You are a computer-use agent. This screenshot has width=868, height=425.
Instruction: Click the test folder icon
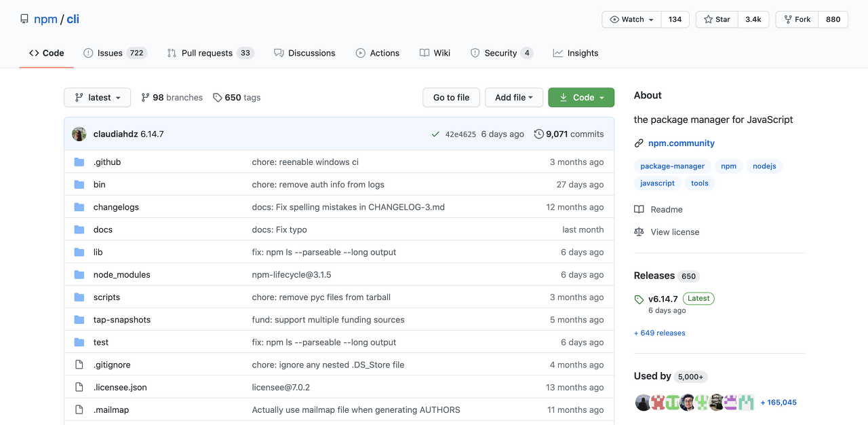click(x=79, y=342)
